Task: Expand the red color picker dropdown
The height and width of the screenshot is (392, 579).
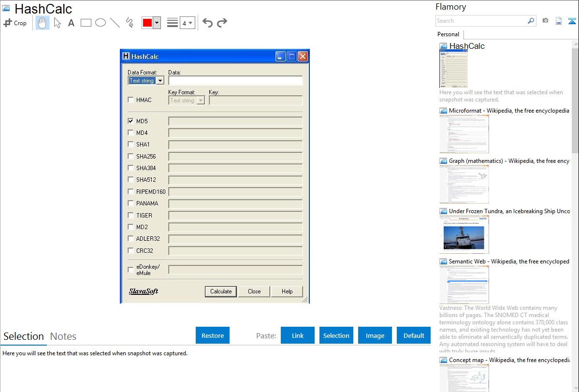Action: click(x=157, y=23)
